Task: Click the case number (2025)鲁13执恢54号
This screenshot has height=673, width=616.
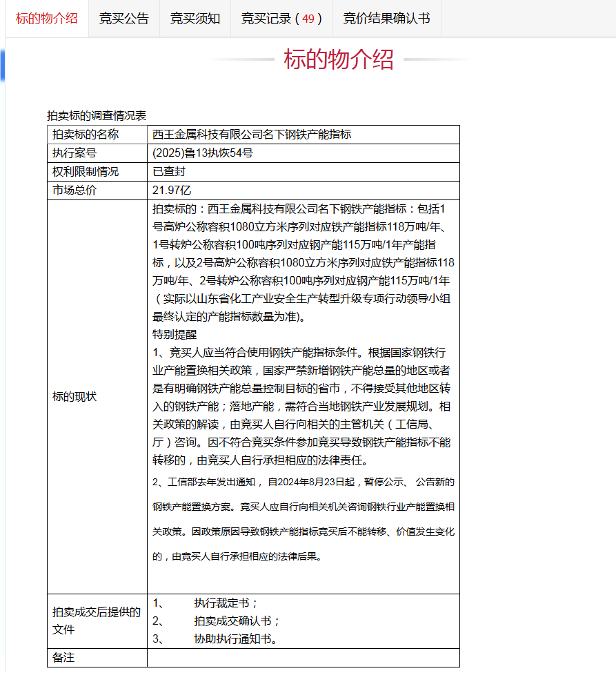Action: 203,153
